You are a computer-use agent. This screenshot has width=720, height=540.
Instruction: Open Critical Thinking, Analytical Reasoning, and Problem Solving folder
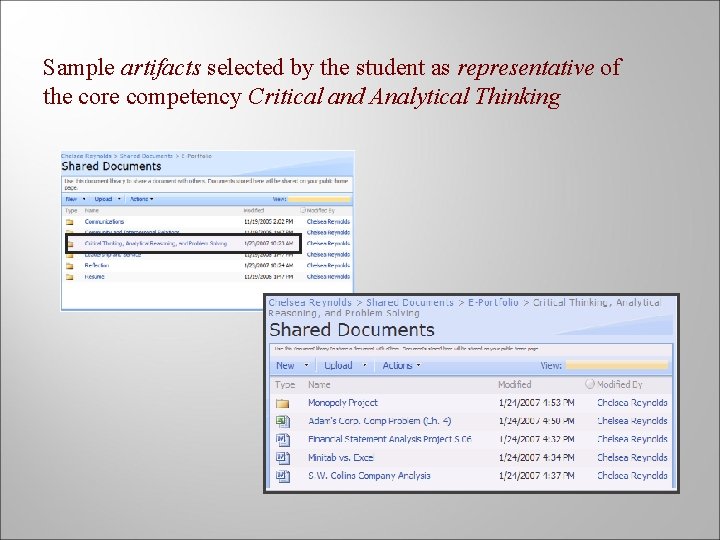click(156, 243)
